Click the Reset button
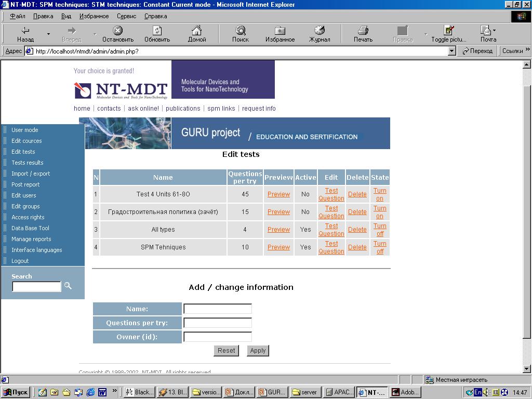 coord(227,351)
